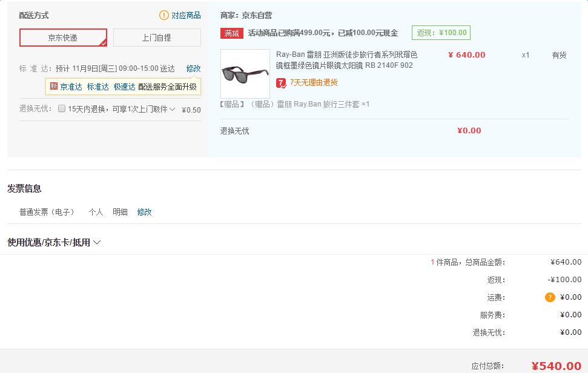
Task: Click the orange question mark beside 运费
Action: (550, 297)
